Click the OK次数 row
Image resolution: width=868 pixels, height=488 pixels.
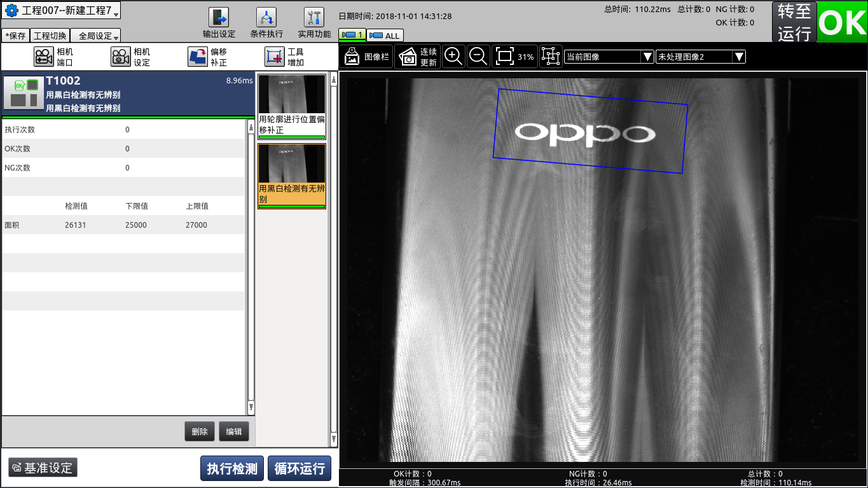tap(123, 148)
